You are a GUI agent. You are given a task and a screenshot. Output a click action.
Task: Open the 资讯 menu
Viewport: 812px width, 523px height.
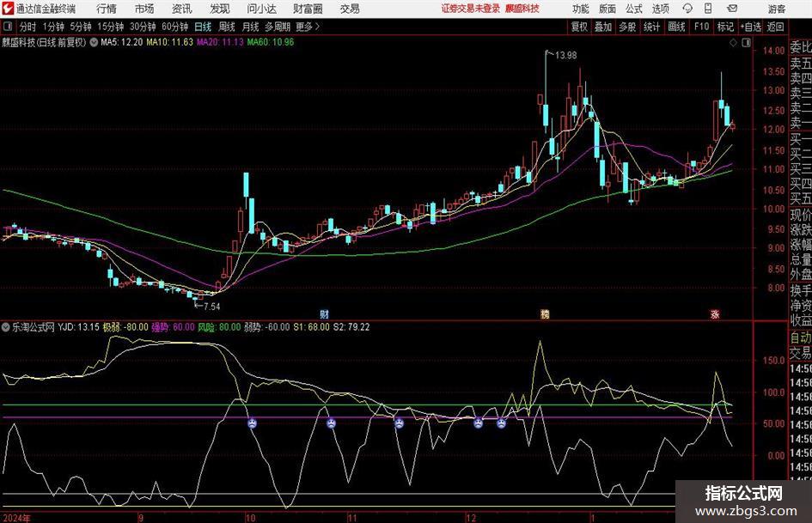[182, 9]
